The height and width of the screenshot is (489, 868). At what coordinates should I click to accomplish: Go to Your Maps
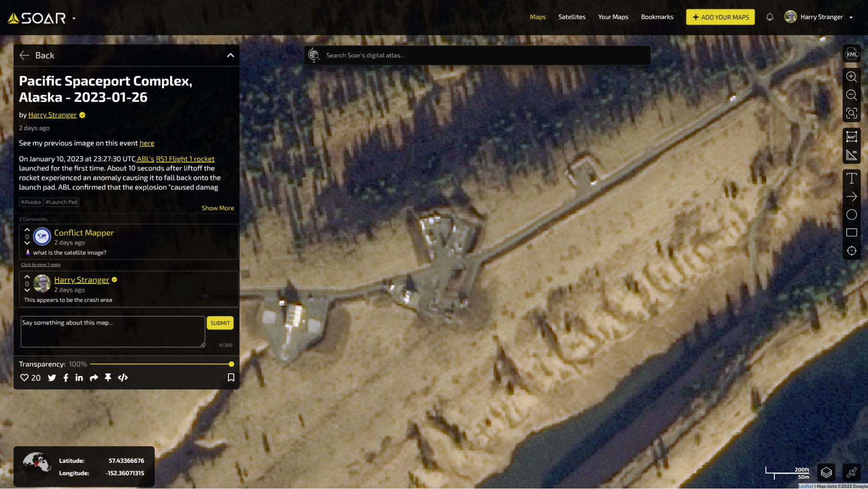tap(613, 17)
